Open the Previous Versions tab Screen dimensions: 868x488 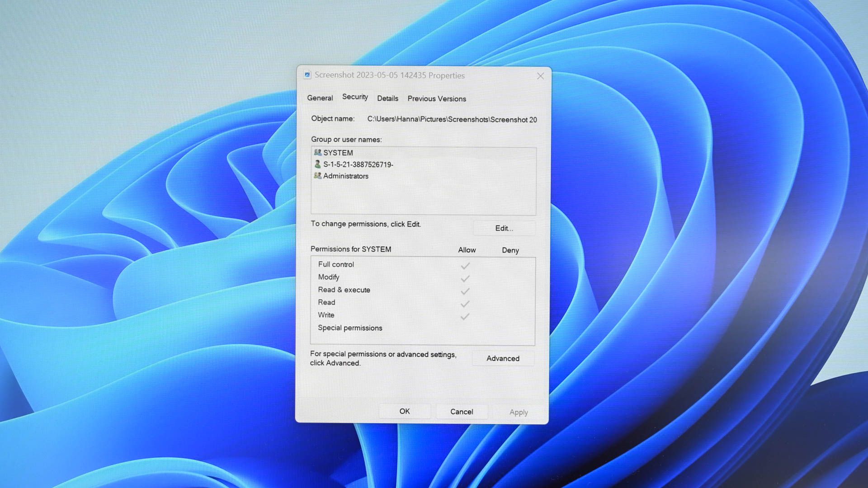[x=436, y=99]
